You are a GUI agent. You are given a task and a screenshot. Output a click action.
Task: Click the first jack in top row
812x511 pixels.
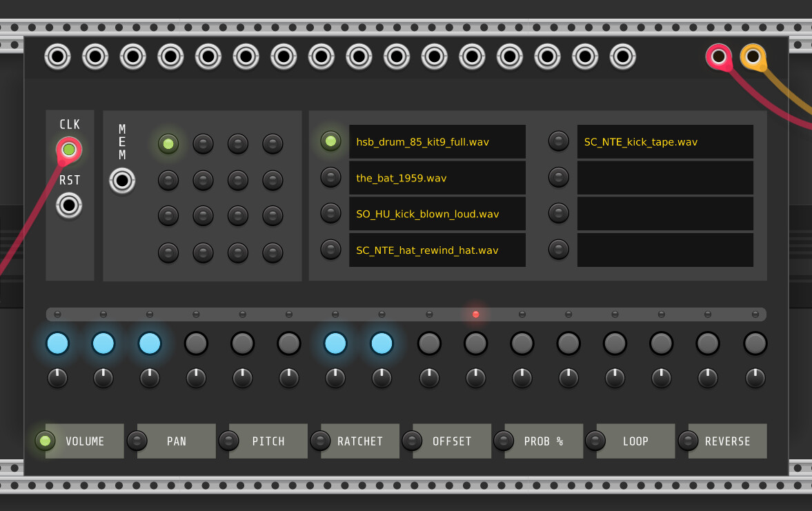point(57,57)
